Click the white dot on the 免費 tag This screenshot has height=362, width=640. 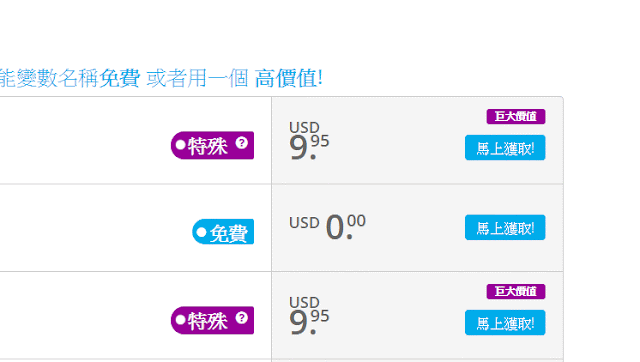[201, 232]
